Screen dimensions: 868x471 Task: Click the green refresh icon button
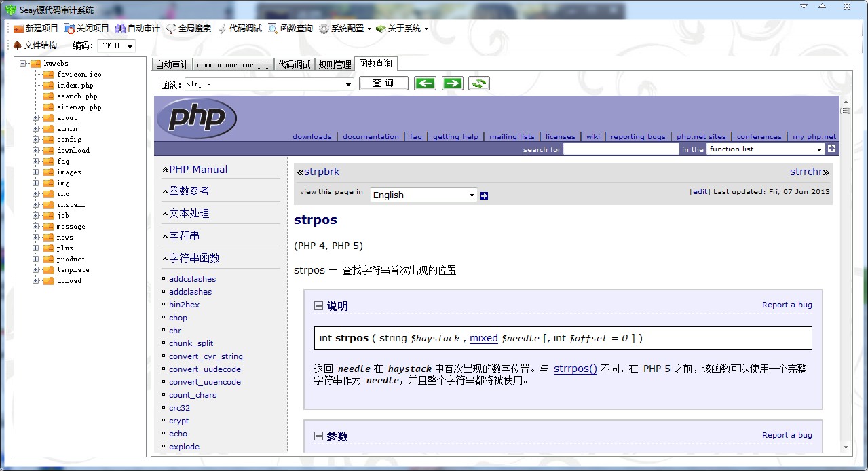coord(479,83)
